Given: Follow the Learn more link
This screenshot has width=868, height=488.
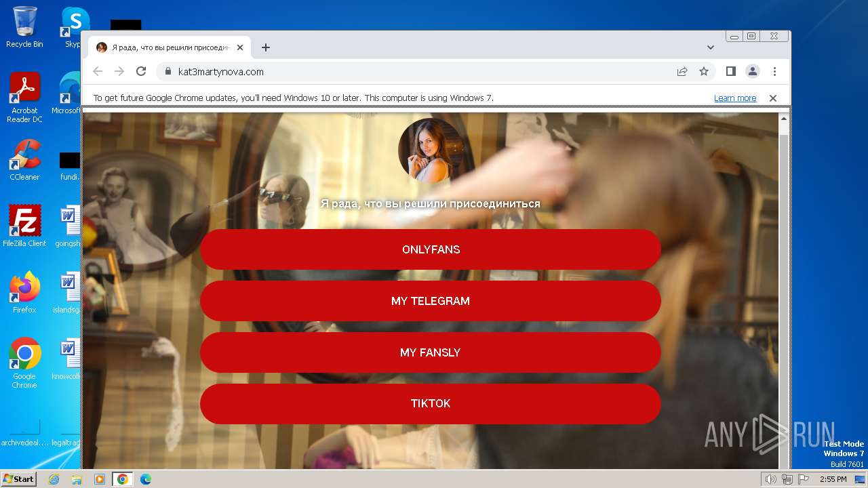Looking at the screenshot, I should click(x=735, y=98).
